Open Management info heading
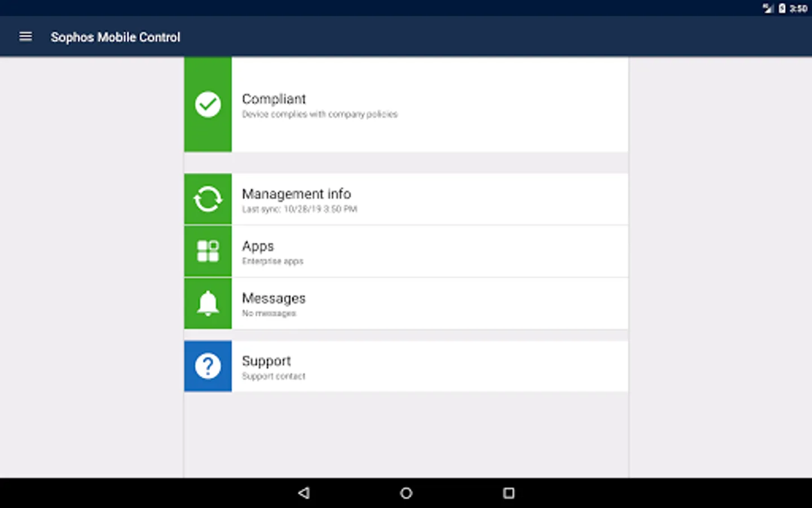 [x=297, y=194]
